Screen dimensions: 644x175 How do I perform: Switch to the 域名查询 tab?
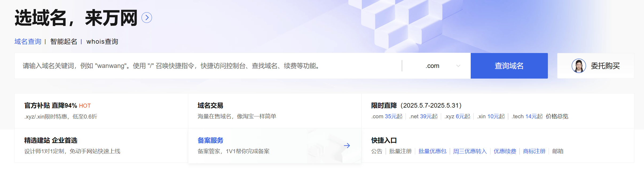click(x=28, y=42)
